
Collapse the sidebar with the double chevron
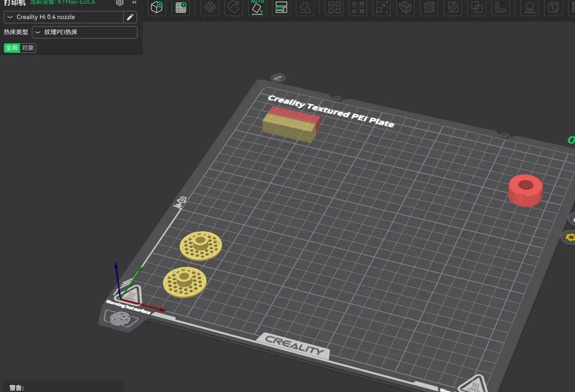(x=134, y=2)
